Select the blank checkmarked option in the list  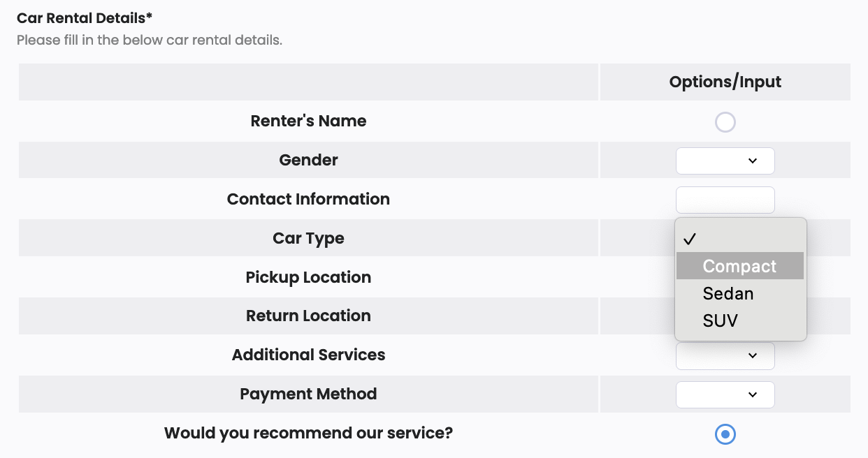[740, 239]
